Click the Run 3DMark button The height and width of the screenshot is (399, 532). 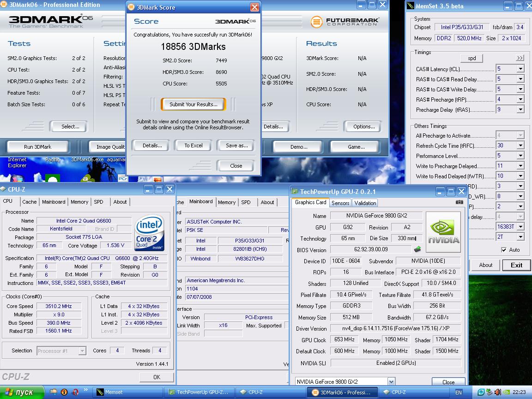point(38,147)
